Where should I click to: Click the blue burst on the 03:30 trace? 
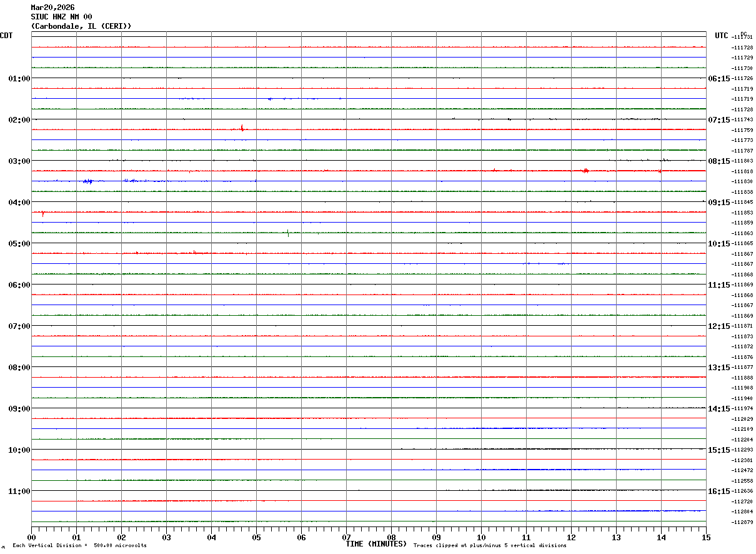[x=88, y=181]
